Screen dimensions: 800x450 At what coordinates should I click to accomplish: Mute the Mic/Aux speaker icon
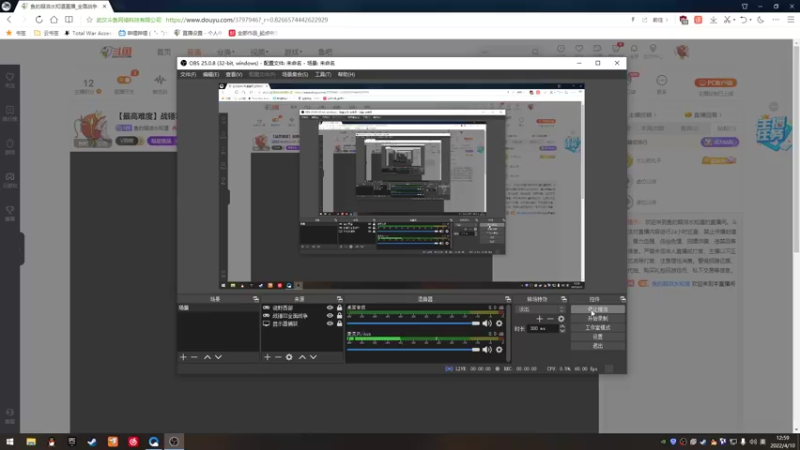(487, 349)
